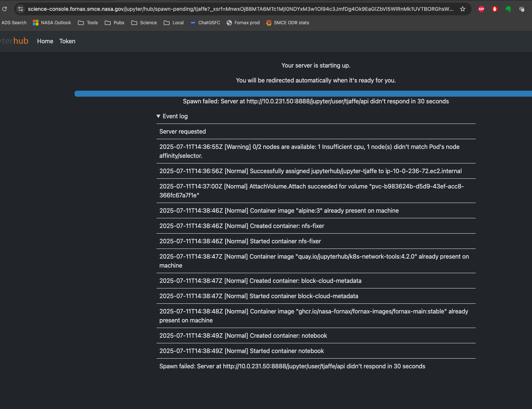The width and height of the screenshot is (532, 409).
Task: Bookmark this page with the star icon
Action: [x=463, y=9]
